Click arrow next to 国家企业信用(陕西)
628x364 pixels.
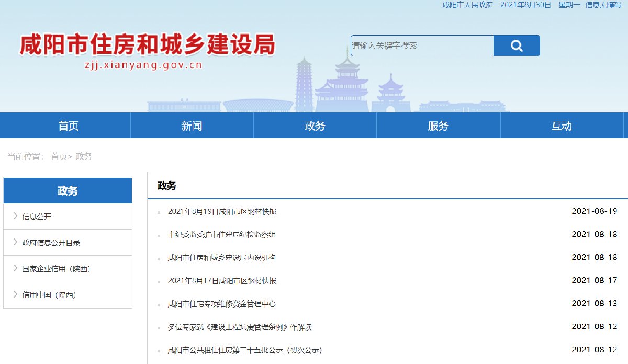click(x=16, y=268)
